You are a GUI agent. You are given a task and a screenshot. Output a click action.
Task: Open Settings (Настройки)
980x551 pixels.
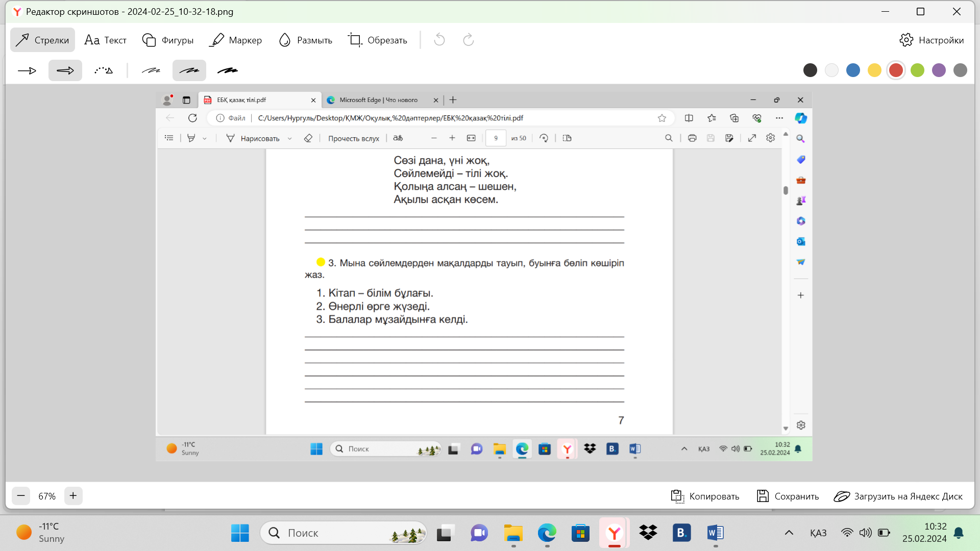coord(932,40)
